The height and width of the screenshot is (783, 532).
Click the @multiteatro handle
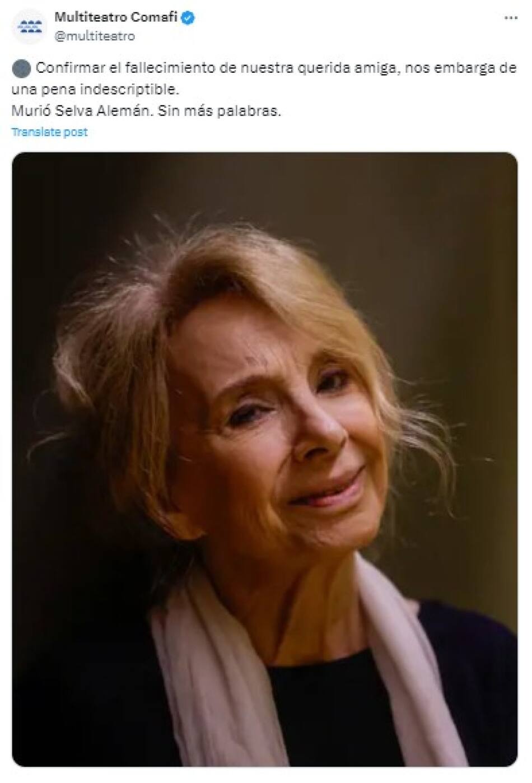[95, 36]
